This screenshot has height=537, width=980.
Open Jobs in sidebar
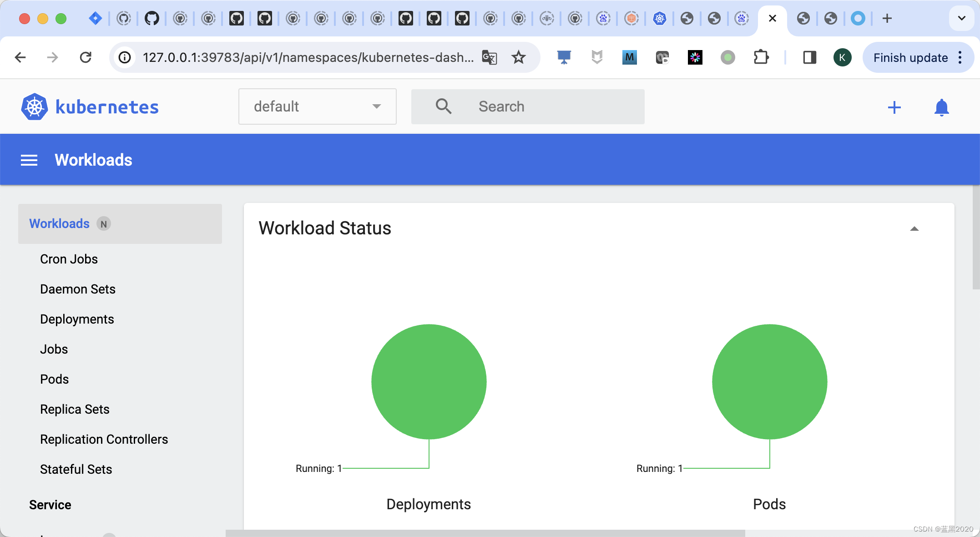click(54, 349)
